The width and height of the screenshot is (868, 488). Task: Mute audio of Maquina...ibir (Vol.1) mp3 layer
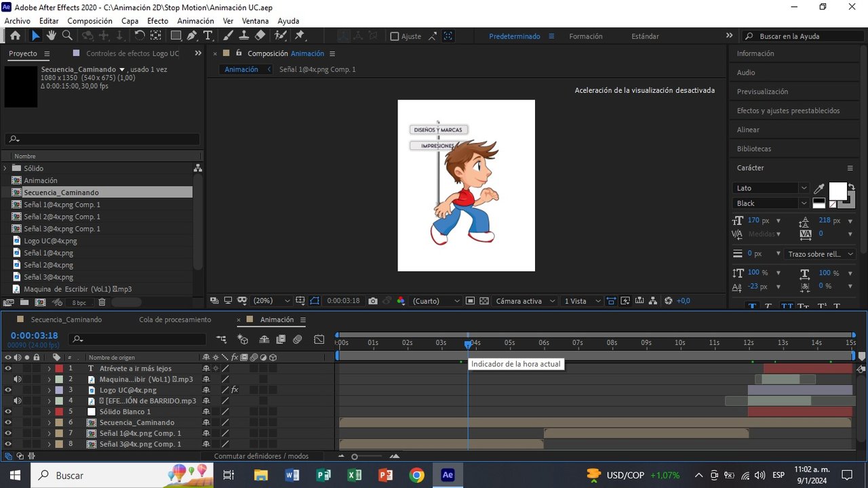[x=17, y=380]
